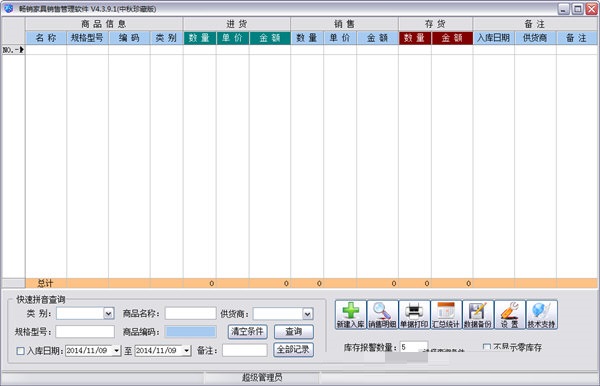
Task: Click the 销售 单价 column header
Action: tap(340, 38)
